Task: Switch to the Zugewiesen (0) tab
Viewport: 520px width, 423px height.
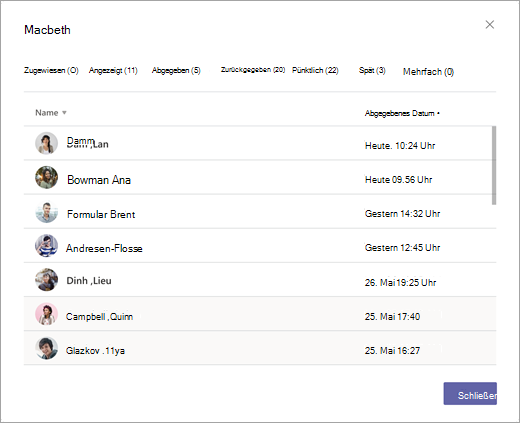Action: pyautogui.click(x=51, y=70)
